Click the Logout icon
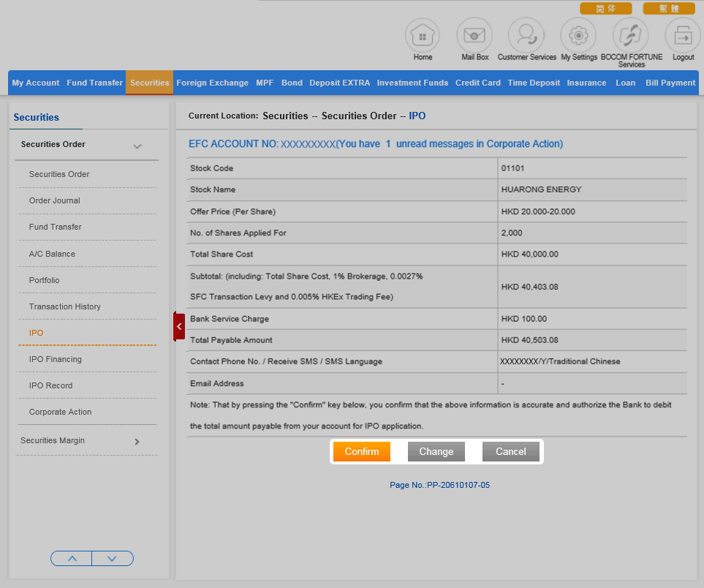The image size is (704, 588). click(683, 35)
